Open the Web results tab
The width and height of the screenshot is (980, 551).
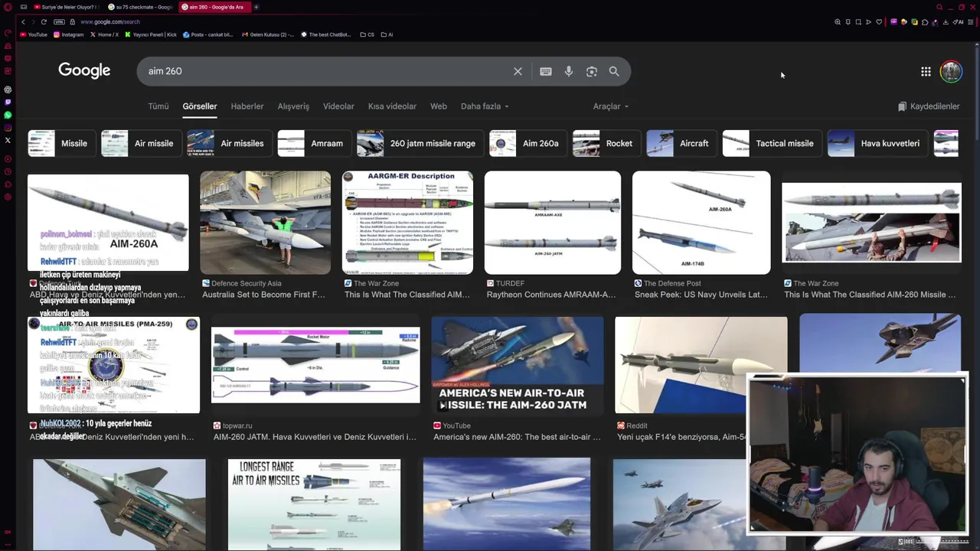point(439,106)
